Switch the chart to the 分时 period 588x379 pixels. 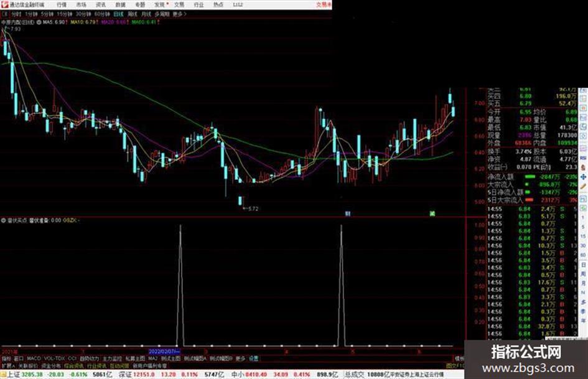16,14
